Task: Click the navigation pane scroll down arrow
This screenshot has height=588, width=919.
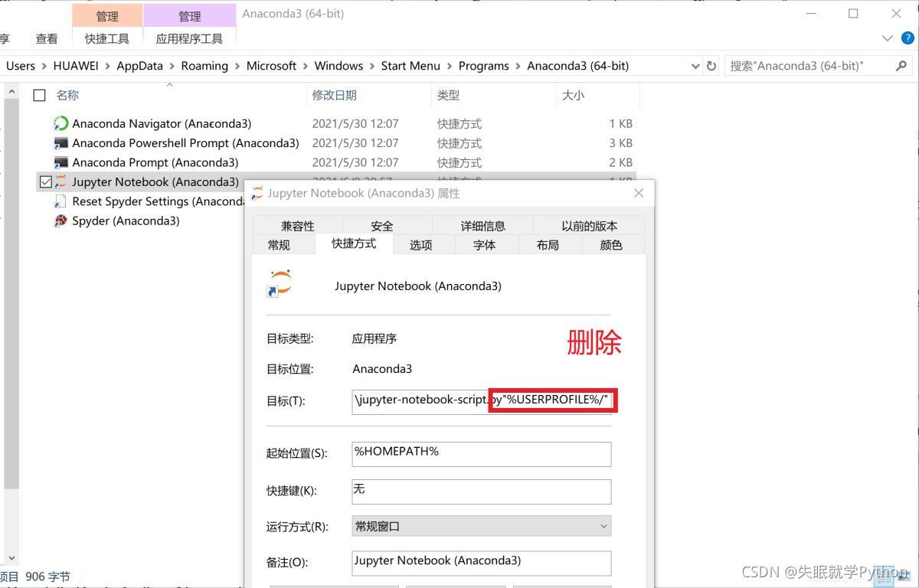Action: pos(11,558)
